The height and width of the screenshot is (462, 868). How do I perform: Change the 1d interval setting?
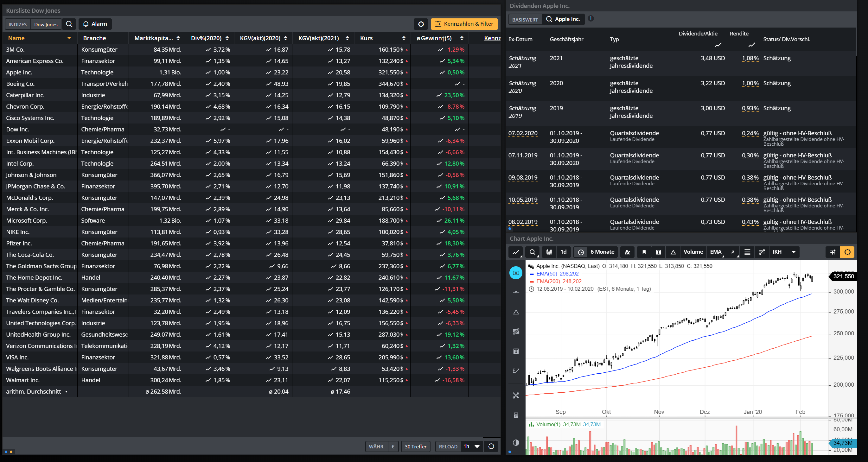(x=563, y=252)
